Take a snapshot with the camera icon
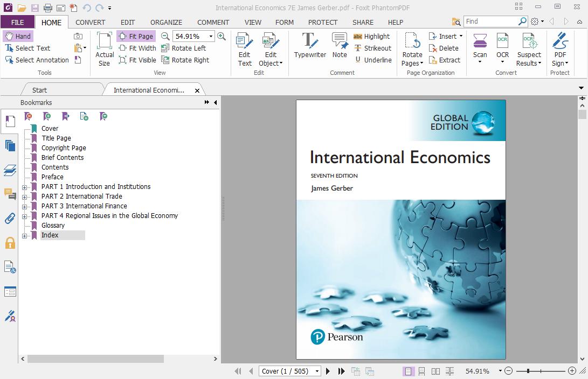This screenshot has height=379, width=588. click(78, 36)
